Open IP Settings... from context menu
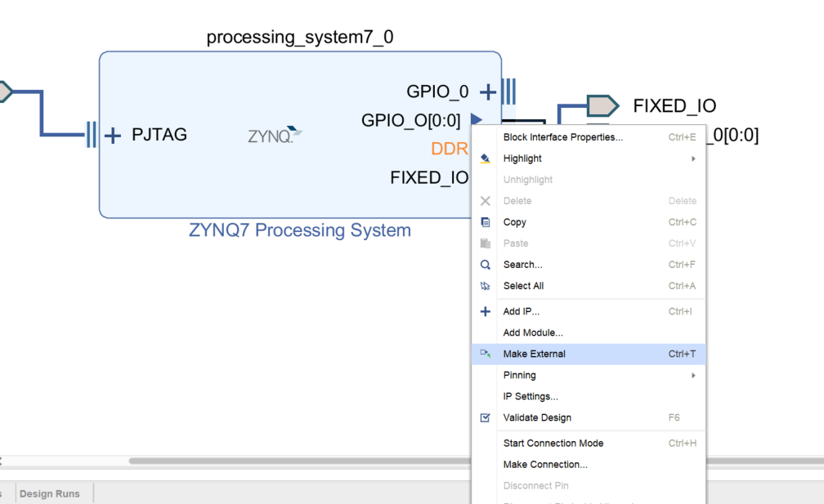824x504 pixels. (531, 396)
